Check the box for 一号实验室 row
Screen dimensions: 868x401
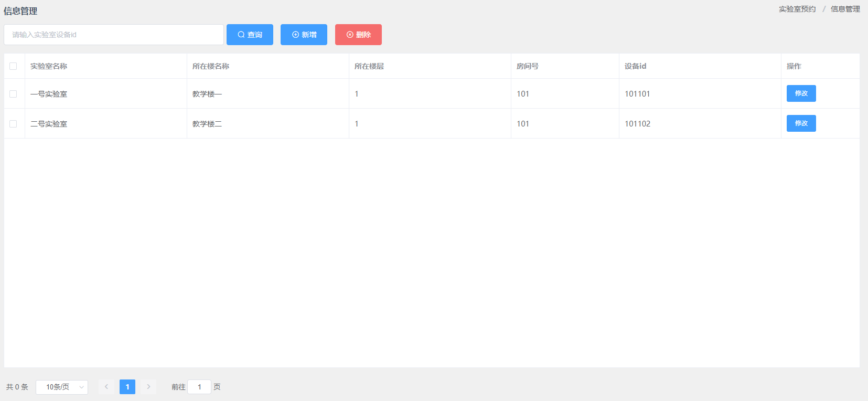13,94
